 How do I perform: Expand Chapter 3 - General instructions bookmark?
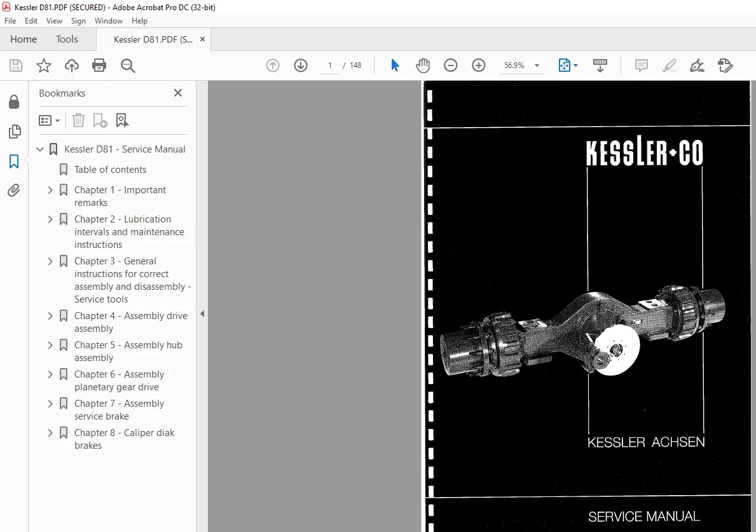[x=50, y=261]
